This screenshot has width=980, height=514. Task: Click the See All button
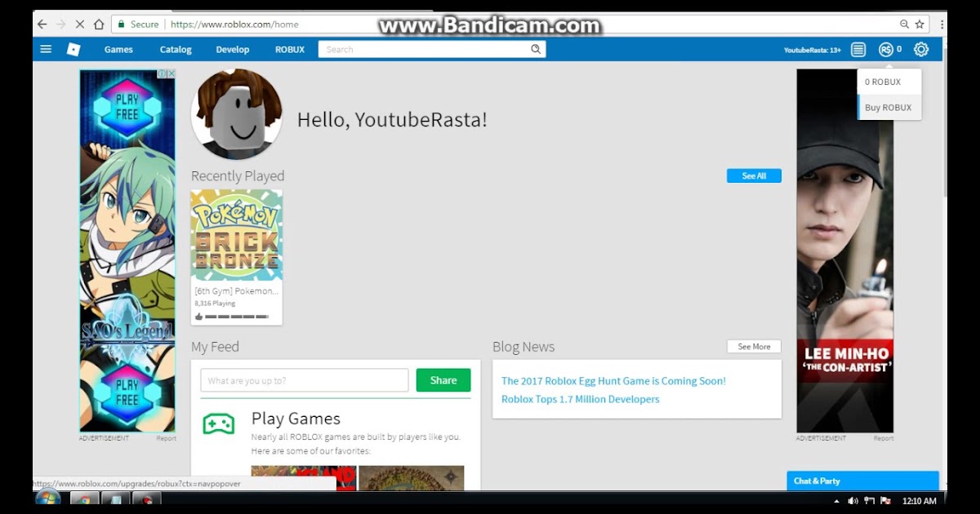point(754,175)
